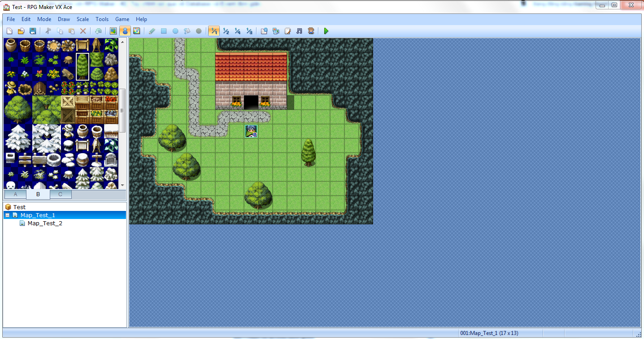Select Map_Test_2 in the map list
Screen dimensions: 644x339
pyautogui.click(x=45, y=223)
